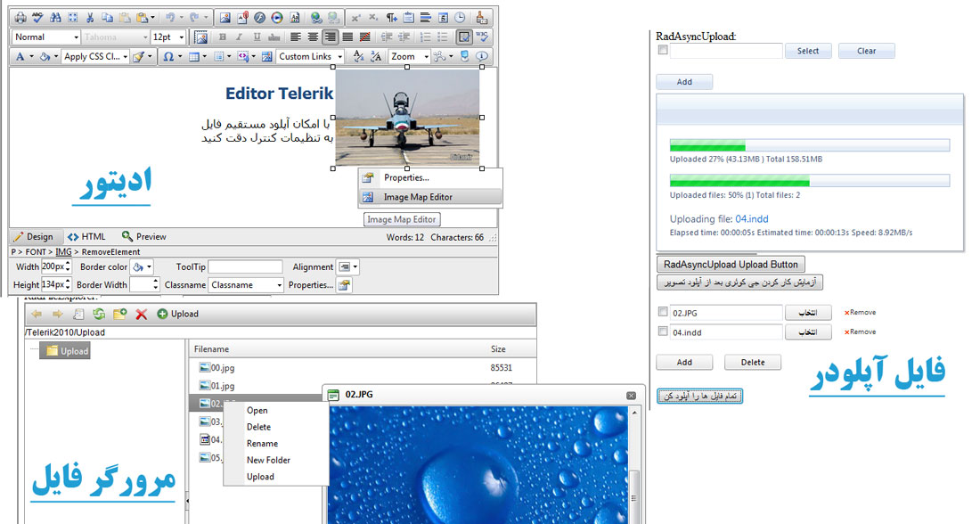Click the Insert Symbol omega icon
The image size is (980, 524).
[169, 56]
